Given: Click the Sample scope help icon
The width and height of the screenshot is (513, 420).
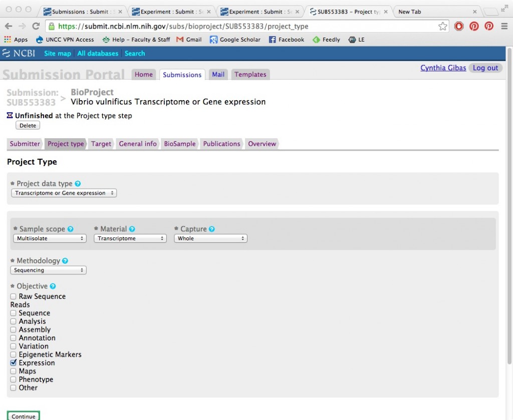Looking at the screenshot, I should pos(71,229).
